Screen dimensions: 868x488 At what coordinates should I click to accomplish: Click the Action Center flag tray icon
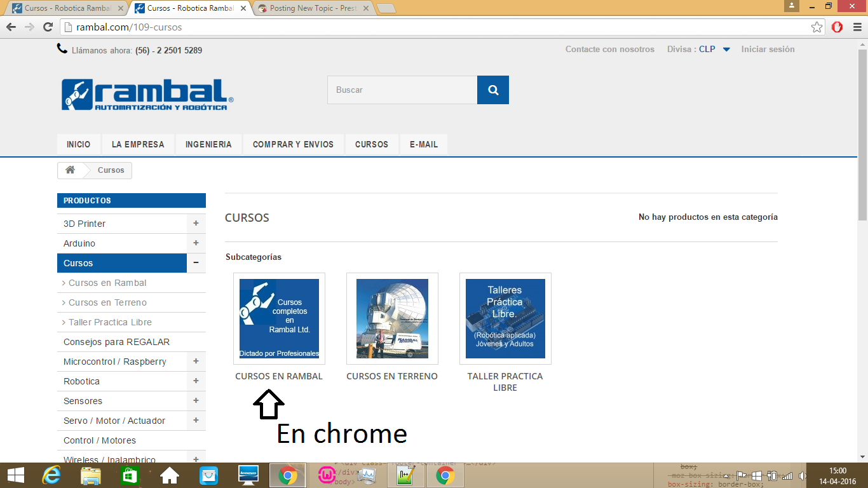click(741, 476)
